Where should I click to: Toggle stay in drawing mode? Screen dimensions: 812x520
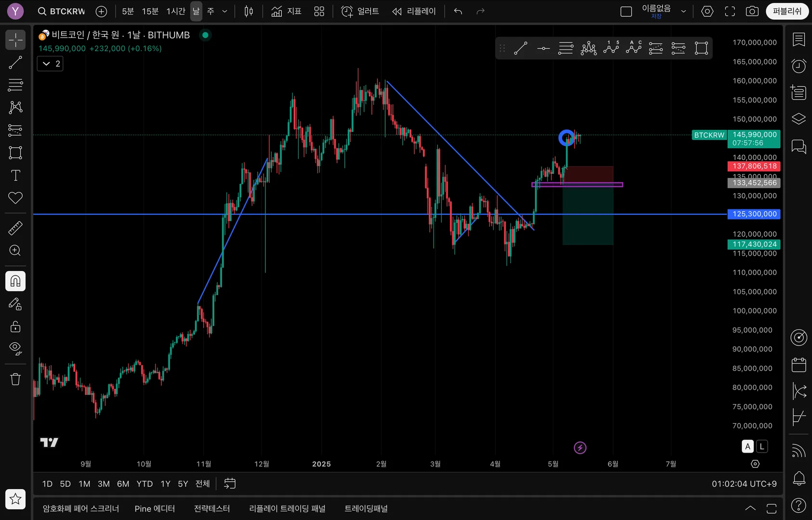[x=15, y=304]
